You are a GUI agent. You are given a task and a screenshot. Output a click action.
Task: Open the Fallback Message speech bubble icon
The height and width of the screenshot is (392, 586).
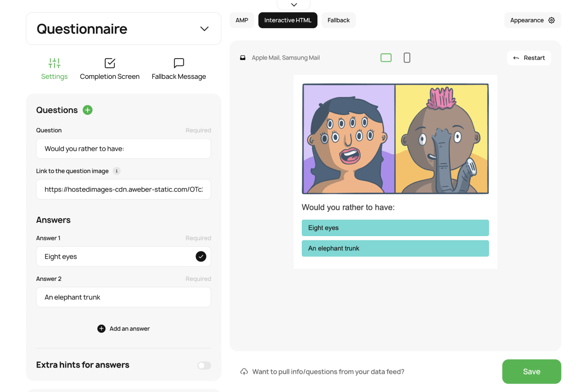coord(179,63)
